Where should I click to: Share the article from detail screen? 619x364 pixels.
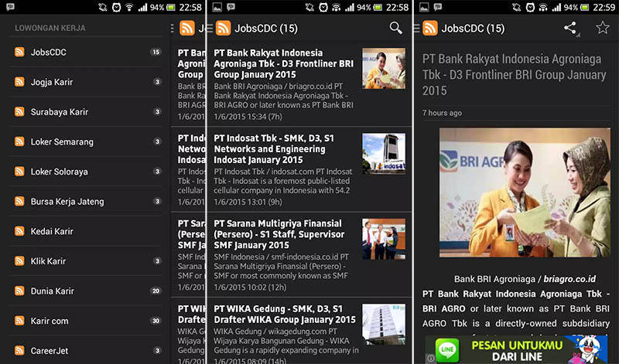(x=570, y=28)
